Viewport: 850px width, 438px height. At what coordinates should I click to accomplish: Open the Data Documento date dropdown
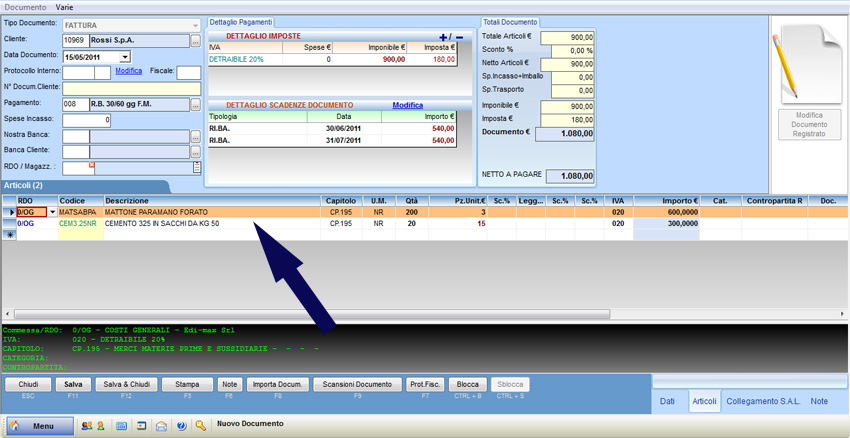(x=124, y=57)
